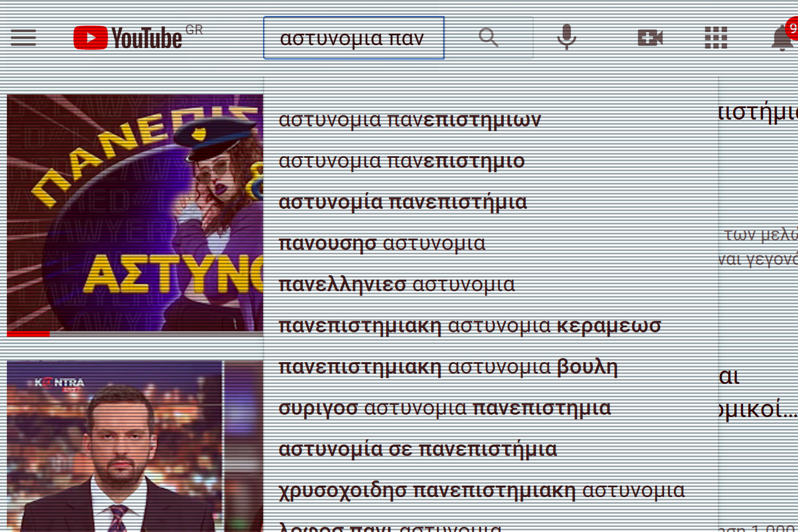Open the notifications bell

click(x=782, y=38)
